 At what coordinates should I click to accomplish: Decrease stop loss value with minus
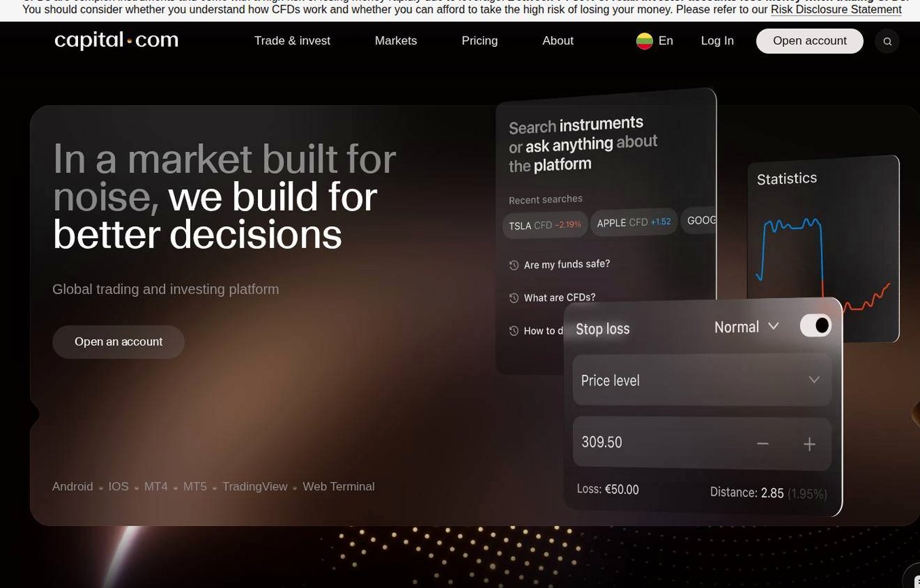[762, 444]
